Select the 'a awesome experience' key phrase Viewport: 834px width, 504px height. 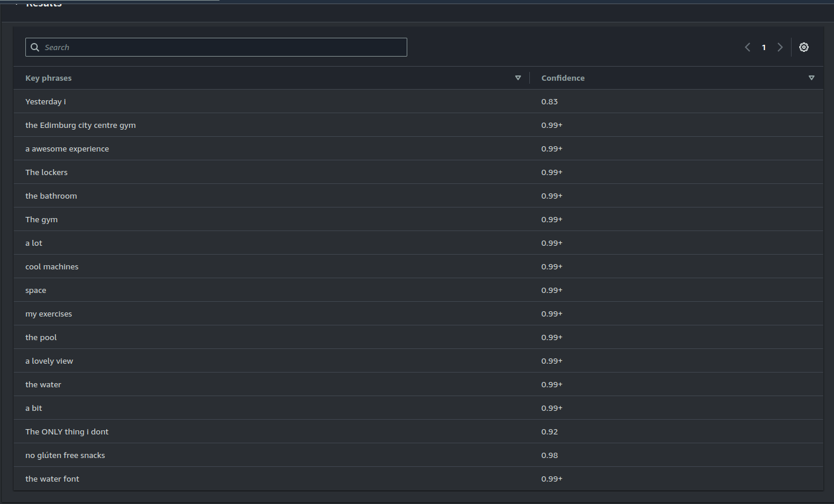(67, 148)
